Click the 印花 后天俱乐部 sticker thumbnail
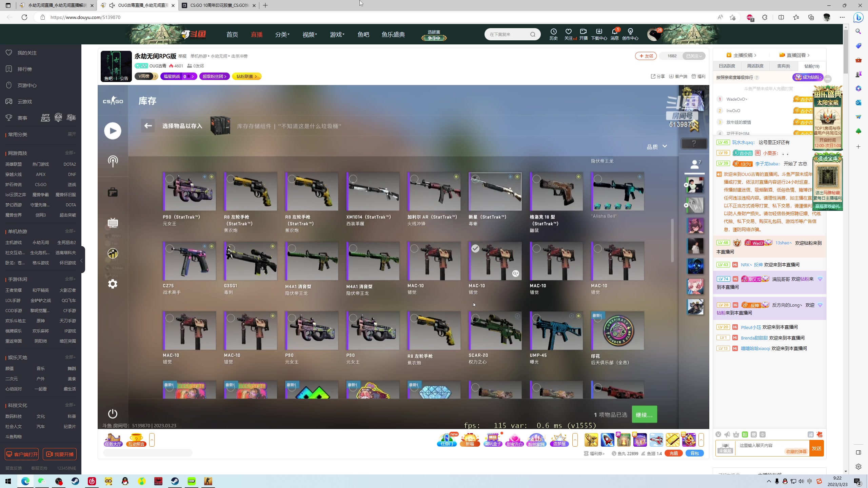Image resolution: width=868 pixels, height=488 pixels. (617, 331)
